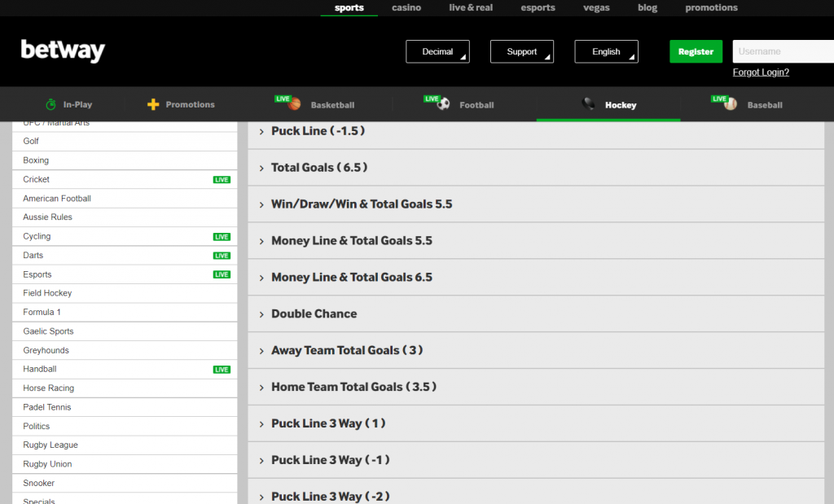
Task: Click the Baseball ball icon
Action: [731, 104]
